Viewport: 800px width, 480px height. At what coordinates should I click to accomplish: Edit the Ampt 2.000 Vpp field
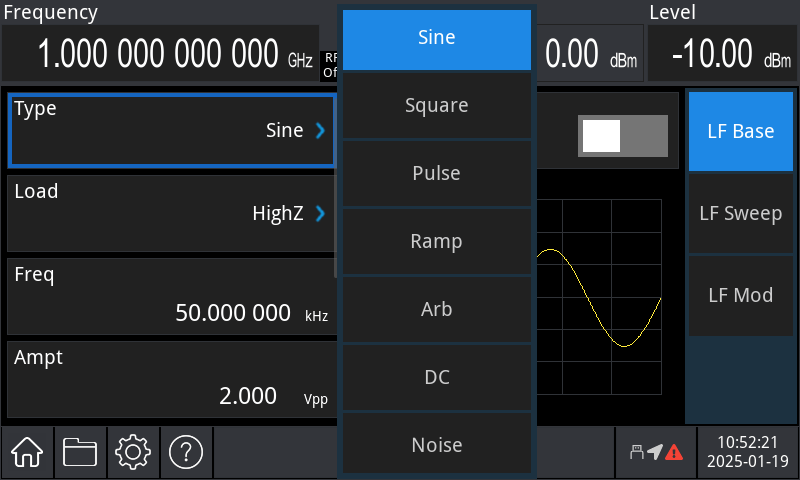click(172, 380)
